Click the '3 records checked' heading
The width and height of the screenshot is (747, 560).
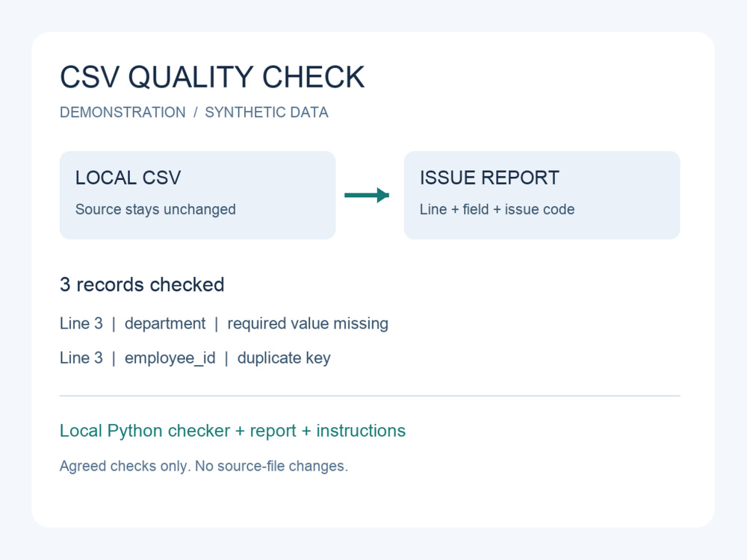[x=142, y=284]
